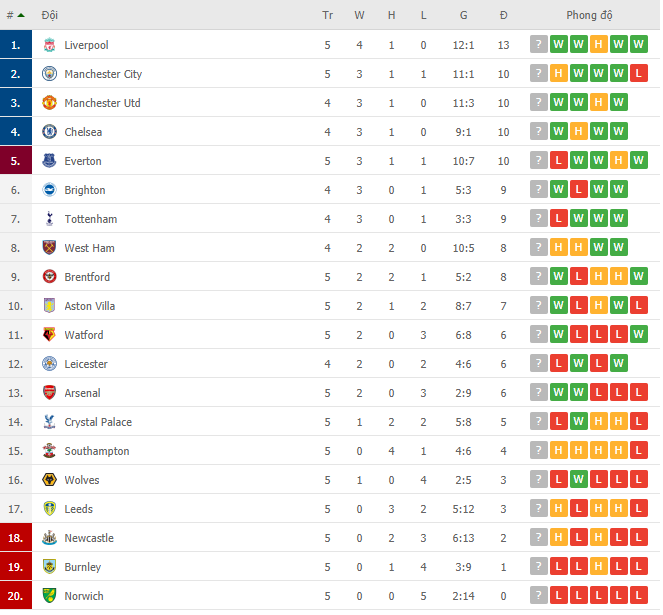Click the Norwich canary crest icon

pyautogui.click(x=49, y=596)
